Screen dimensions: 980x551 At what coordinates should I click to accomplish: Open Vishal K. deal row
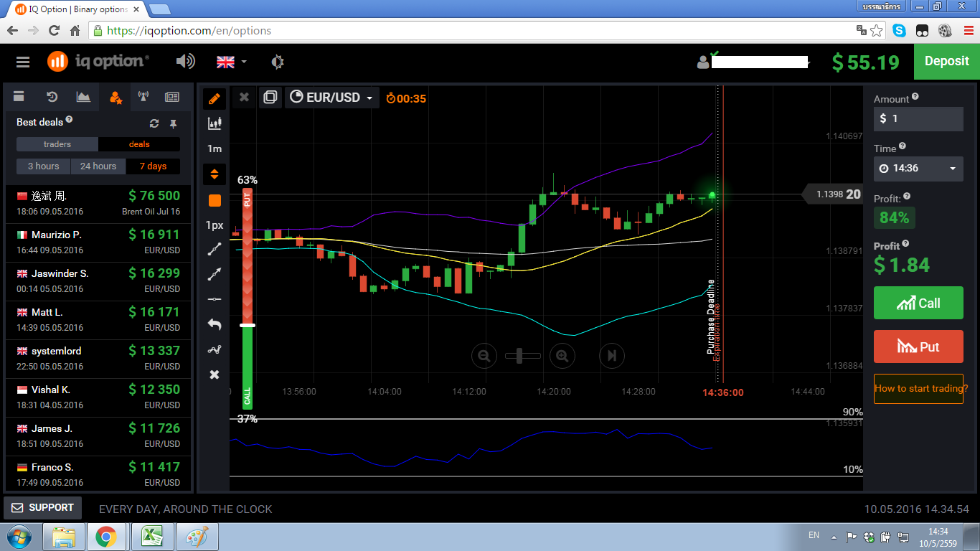[98, 397]
